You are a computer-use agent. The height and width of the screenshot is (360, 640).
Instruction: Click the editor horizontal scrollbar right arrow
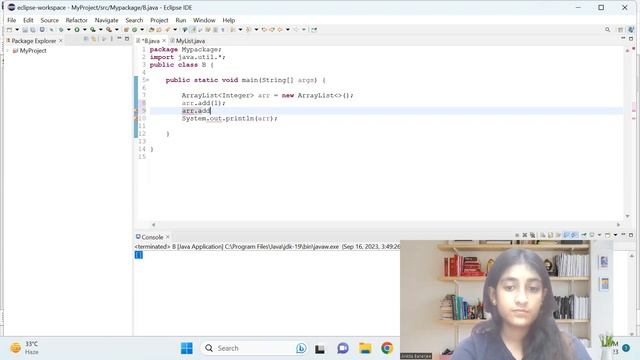[x=618, y=224]
